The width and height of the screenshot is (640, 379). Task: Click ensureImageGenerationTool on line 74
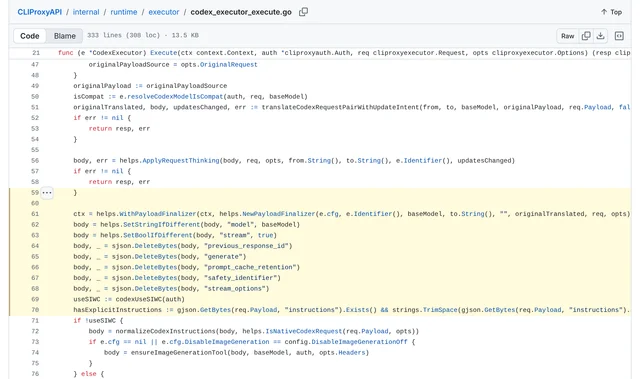coord(179,352)
